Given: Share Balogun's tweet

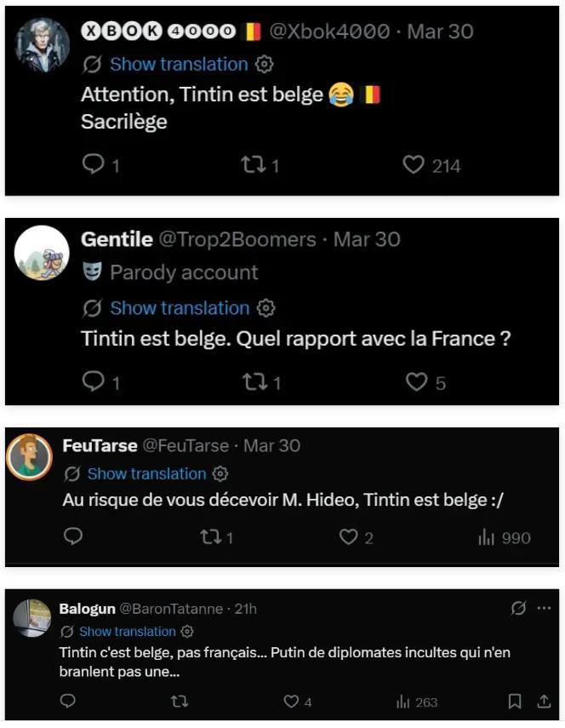Looking at the screenshot, I should click(x=544, y=702).
